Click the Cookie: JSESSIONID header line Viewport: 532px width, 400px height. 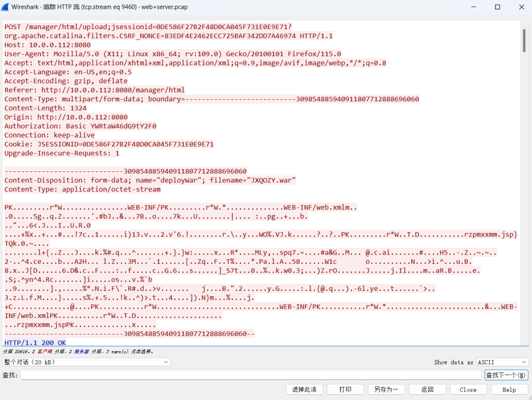109,144
